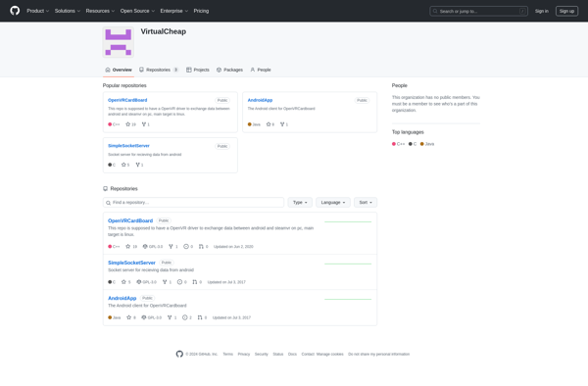Open the Status footer link
This screenshot has width=588, height=386.
point(278,354)
